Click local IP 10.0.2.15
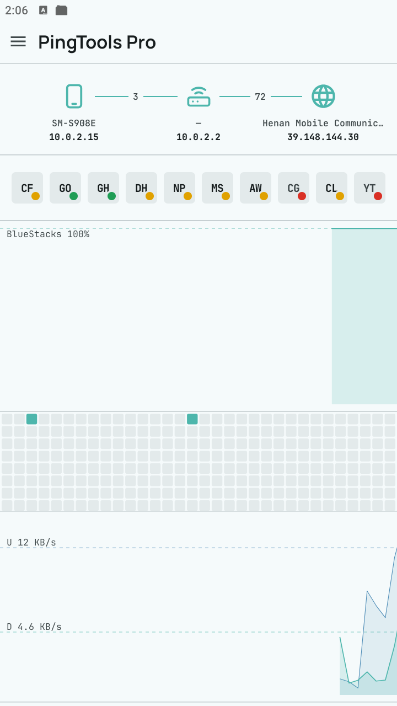The width and height of the screenshot is (397, 706). pyautogui.click(x=74, y=137)
